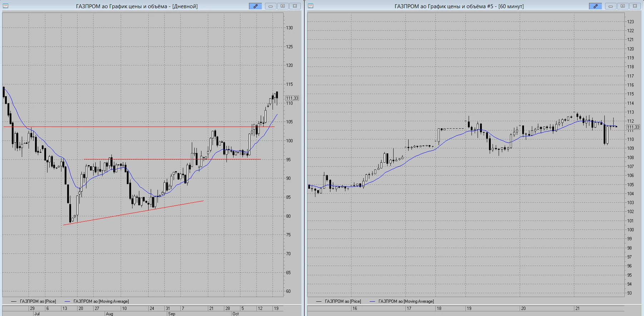Click the 60 price axis label
Image resolution: width=644 pixels, height=316 pixels.
click(x=288, y=291)
